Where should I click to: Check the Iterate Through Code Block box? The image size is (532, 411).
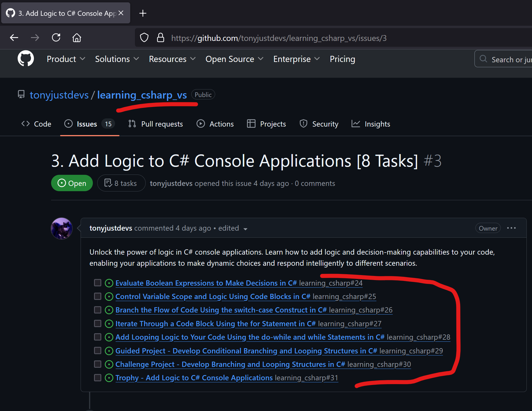(x=98, y=323)
